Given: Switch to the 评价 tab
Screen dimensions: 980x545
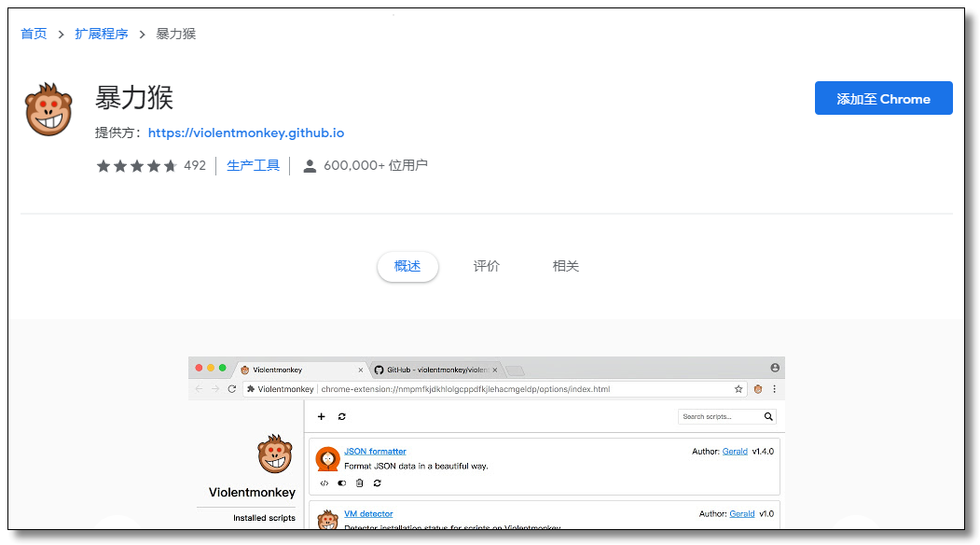Looking at the screenshot, I should pos(486,267).
